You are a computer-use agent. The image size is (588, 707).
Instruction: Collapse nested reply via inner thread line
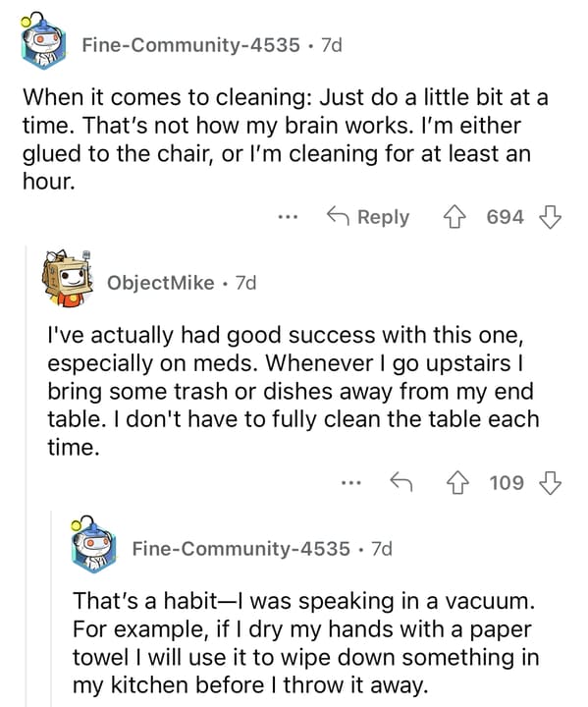[x=51, y=609]
